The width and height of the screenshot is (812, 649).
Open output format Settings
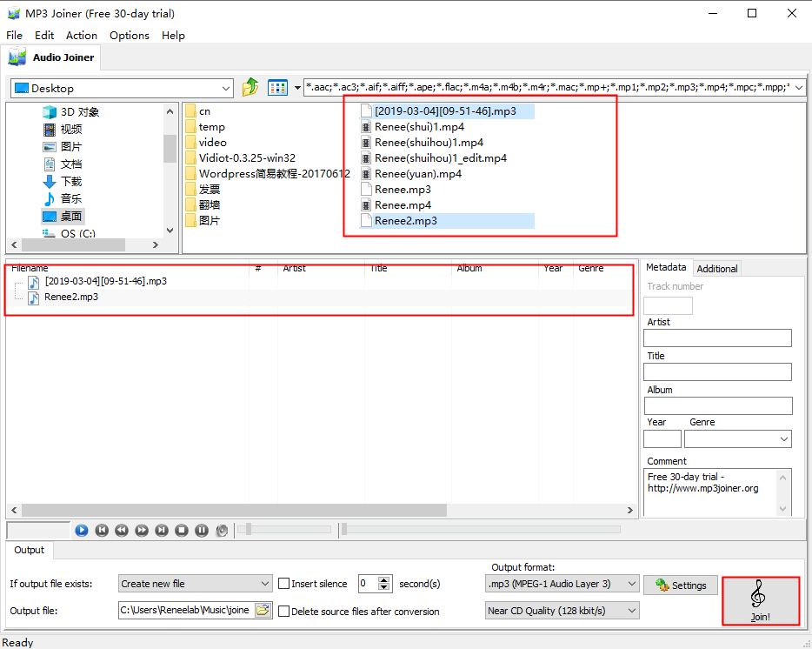pos(681,585)
